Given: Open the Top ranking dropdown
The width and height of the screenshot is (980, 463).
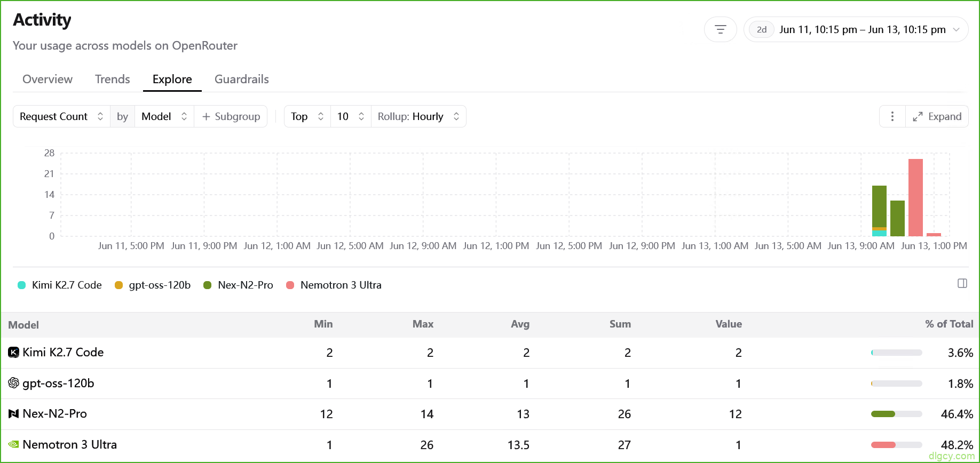Looking at the screenshot, I should pyautogui.click(x=307, y=116).
